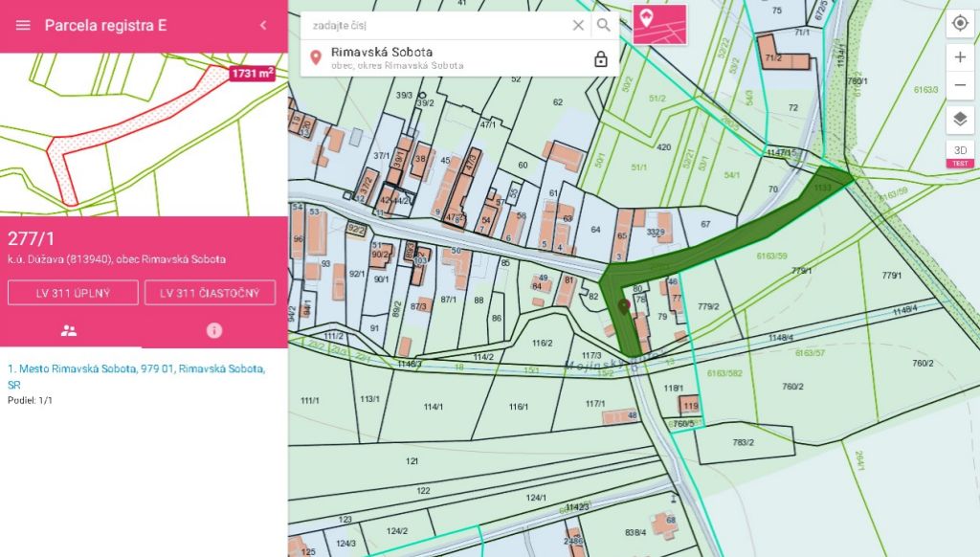980x557 pixels.
Task: Click the pink parcel map mode button
Action: [659, 25]
